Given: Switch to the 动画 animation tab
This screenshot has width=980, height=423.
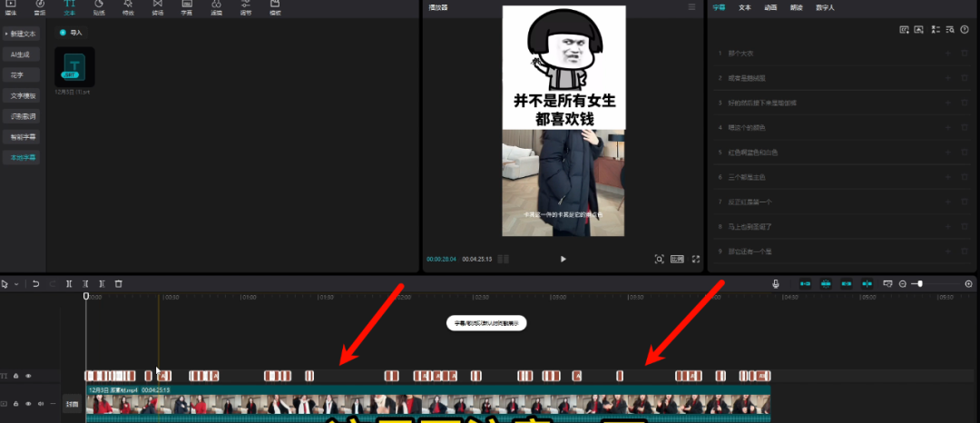Looking at the screenshot, I should (x=770, y=7).
